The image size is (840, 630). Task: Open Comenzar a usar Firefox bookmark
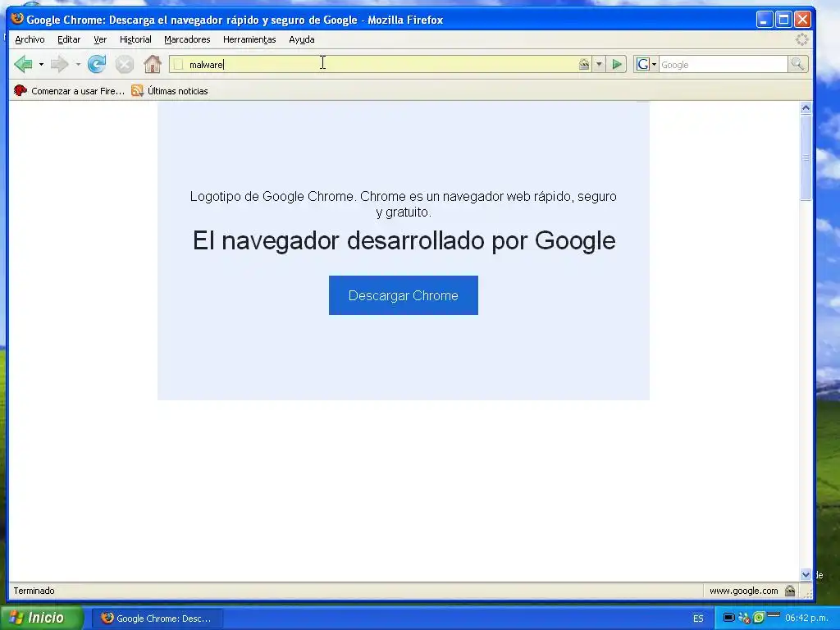tap(69, 91)
